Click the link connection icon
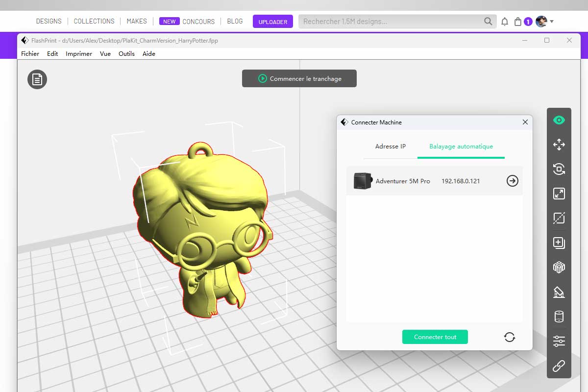Screen dimensions: 588x392 click(x=559, y=366)
